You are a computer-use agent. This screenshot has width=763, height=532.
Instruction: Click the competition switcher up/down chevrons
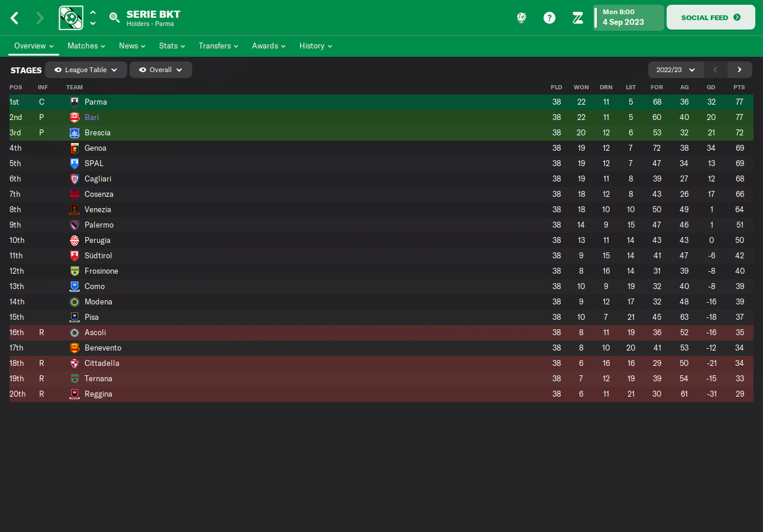point(93,18)
